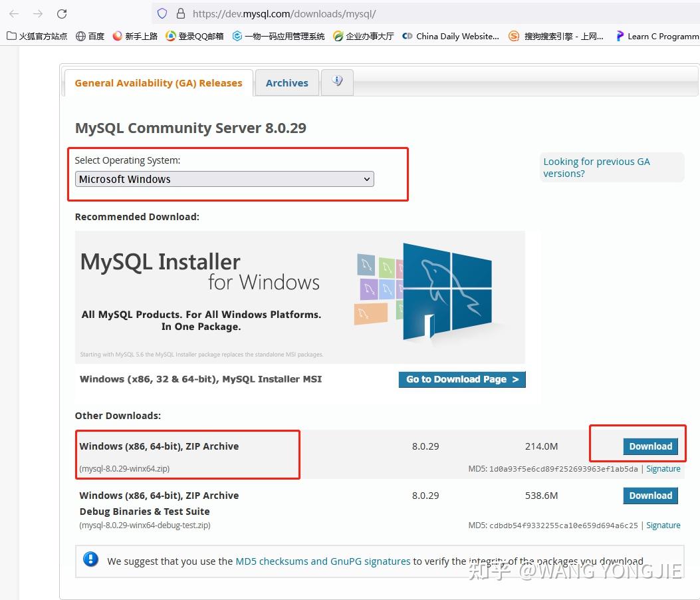Download the 538.6M debug test ZIP
This screenshot has height=600, width=700.
pos(650,496)
